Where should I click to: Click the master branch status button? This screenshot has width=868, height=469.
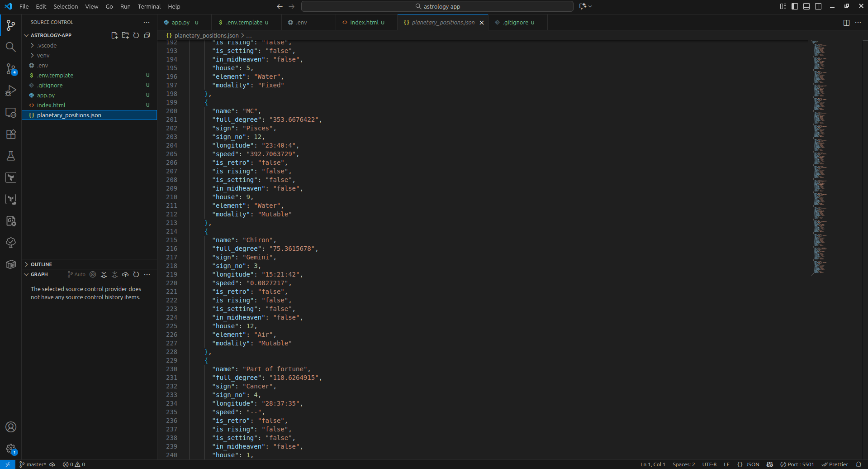click(33, 464)
